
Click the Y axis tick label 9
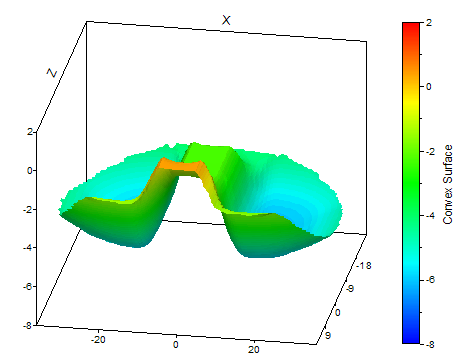328,335
